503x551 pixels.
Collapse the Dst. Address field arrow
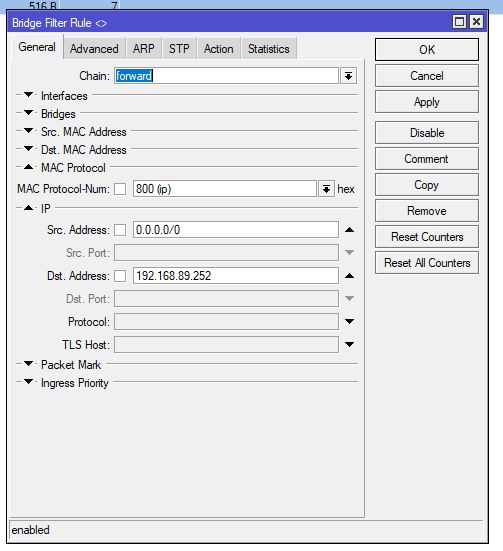click(349, 276)
